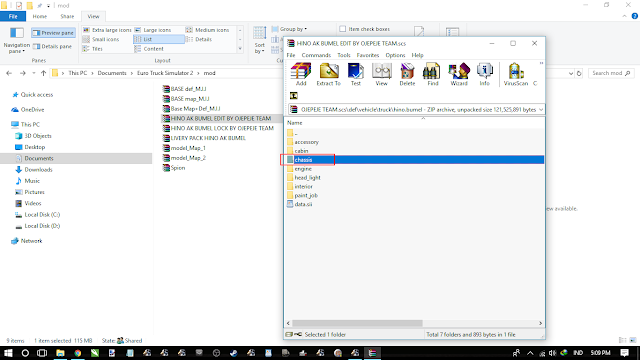
Task: Open the WinRAR Help menu
Action: point(417,55)
